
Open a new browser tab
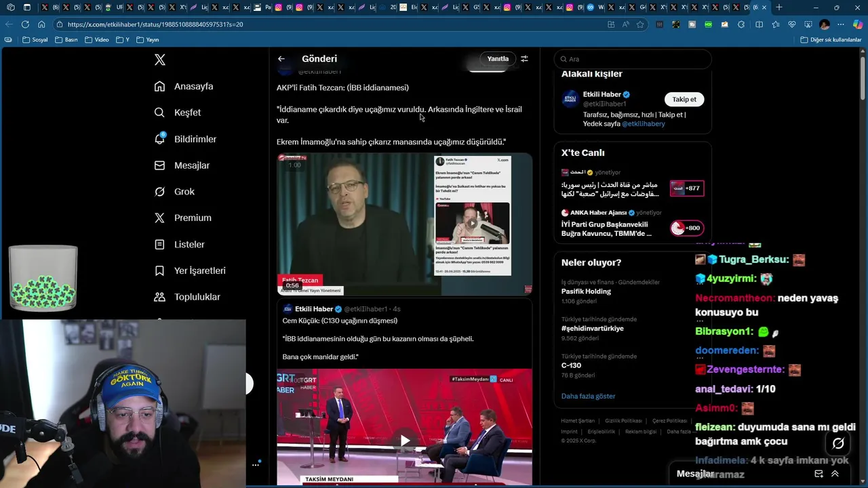779,7
